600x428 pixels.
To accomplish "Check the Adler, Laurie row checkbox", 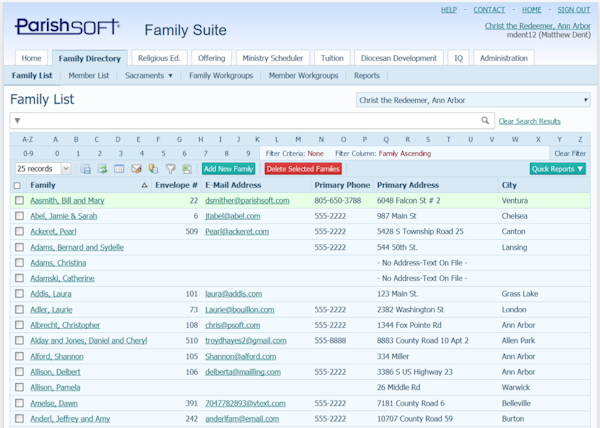I will pyautogui.click(x=19, y=309).
